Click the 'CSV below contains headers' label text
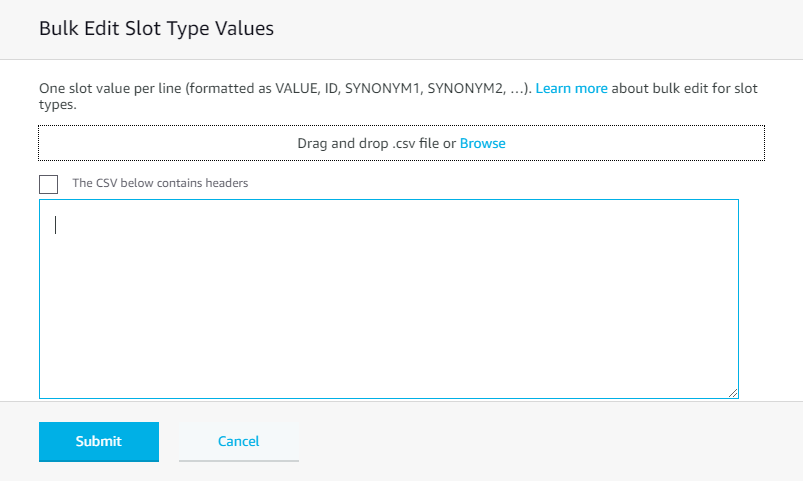The image size is (803, 481). pyautogui.click(x=160, y=184)
